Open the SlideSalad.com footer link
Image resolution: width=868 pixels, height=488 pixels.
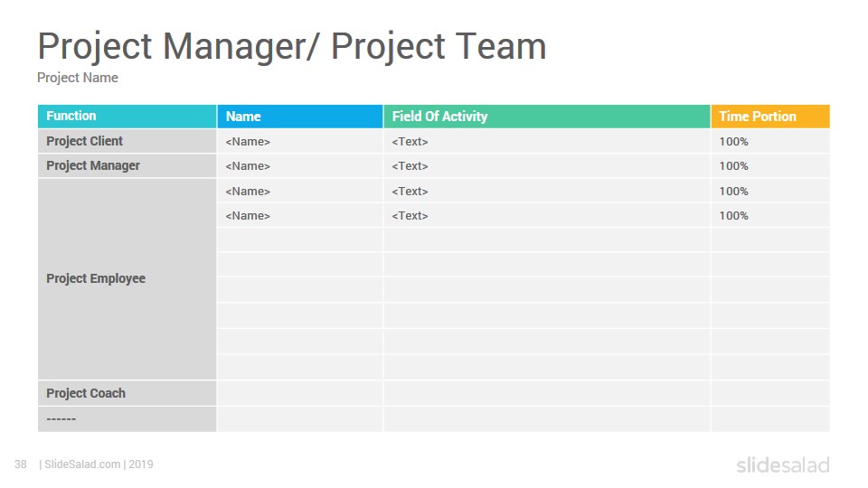pos(82,465)
